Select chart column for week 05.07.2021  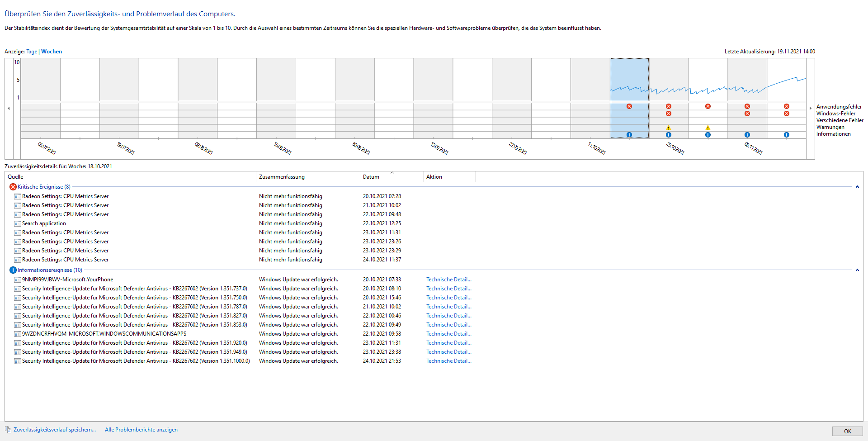(41, 98)
